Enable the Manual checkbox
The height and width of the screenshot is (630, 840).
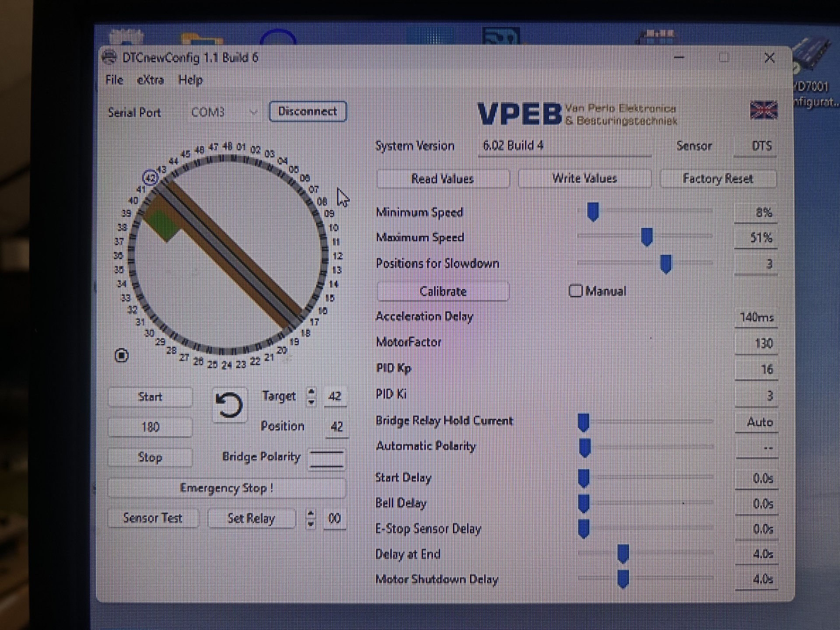(575, 291)
